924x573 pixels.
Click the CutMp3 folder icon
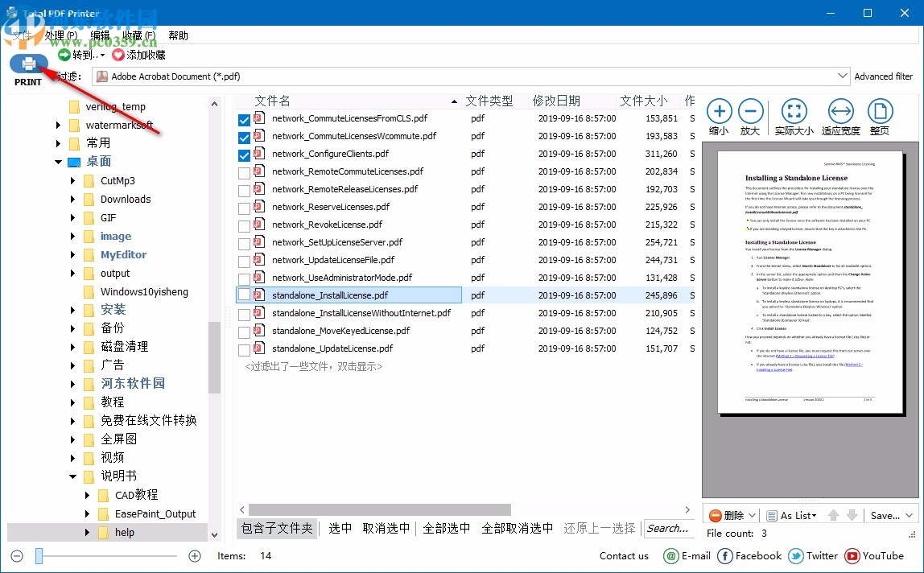coord(89,181)
